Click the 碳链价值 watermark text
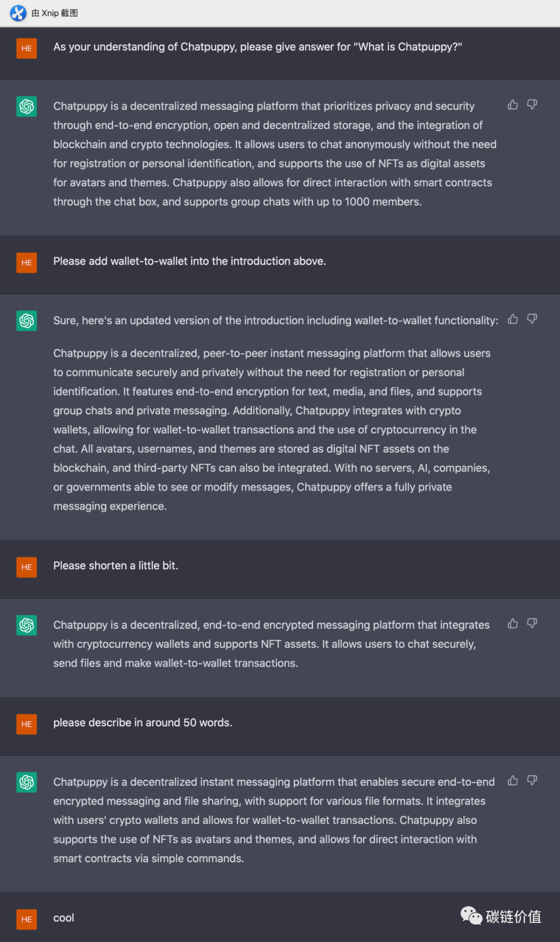Screen dimensions: 560x942 pos(513,917)
